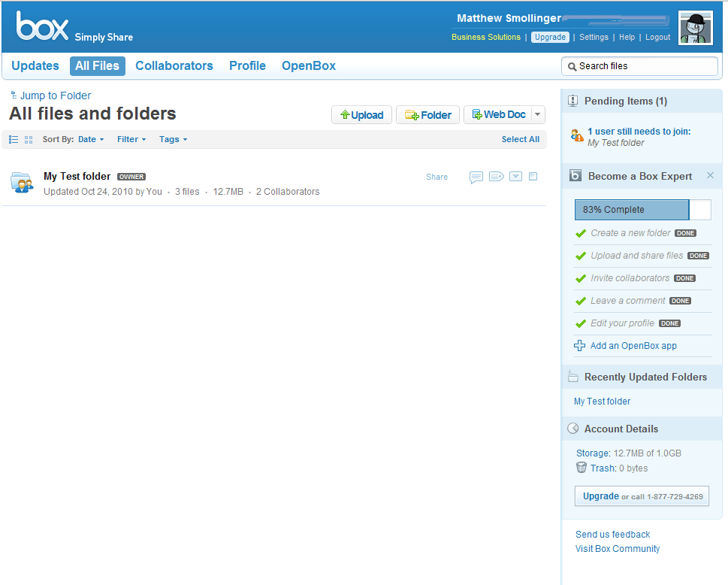The width and height of the screenshot is (728, 585).
Task: Click 'Edit your profile' checklist item
Action: [x=623, y=323]
